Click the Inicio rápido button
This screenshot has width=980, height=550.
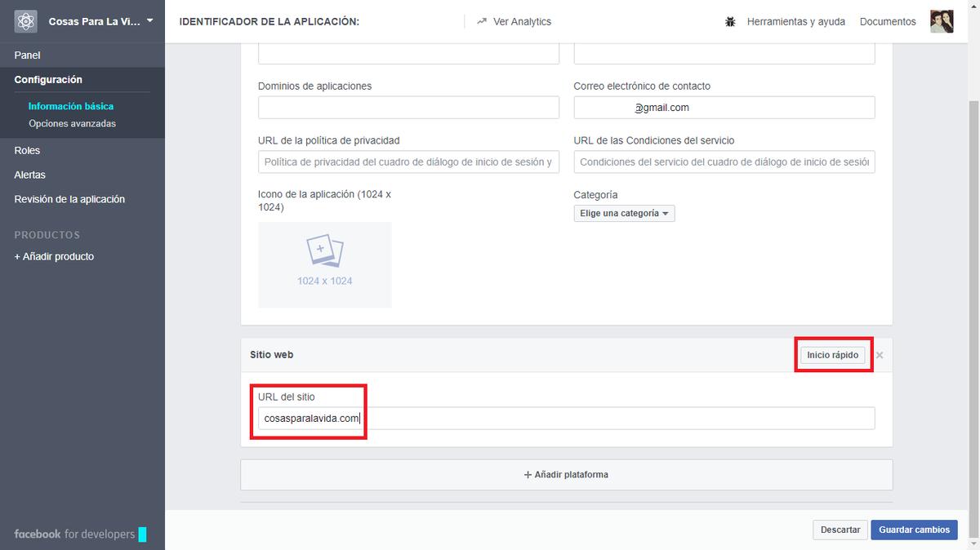pos(832,355)
